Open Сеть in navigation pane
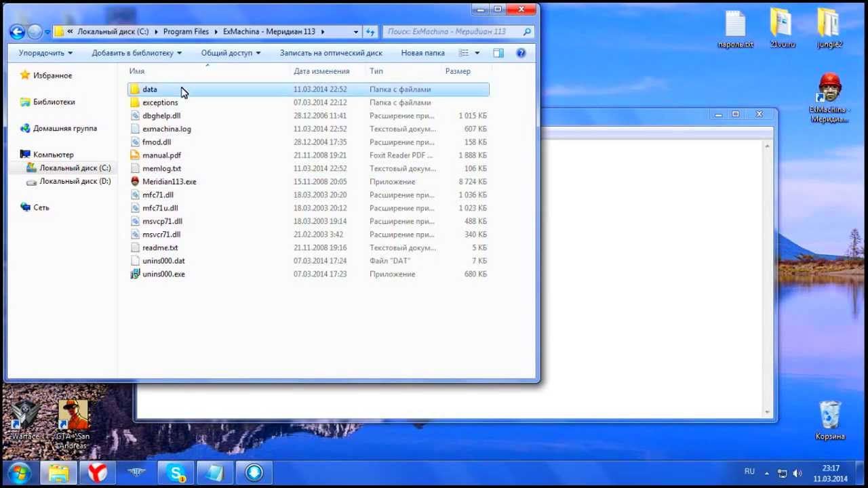This screenshot has width=868, height=488. (41, 207)
